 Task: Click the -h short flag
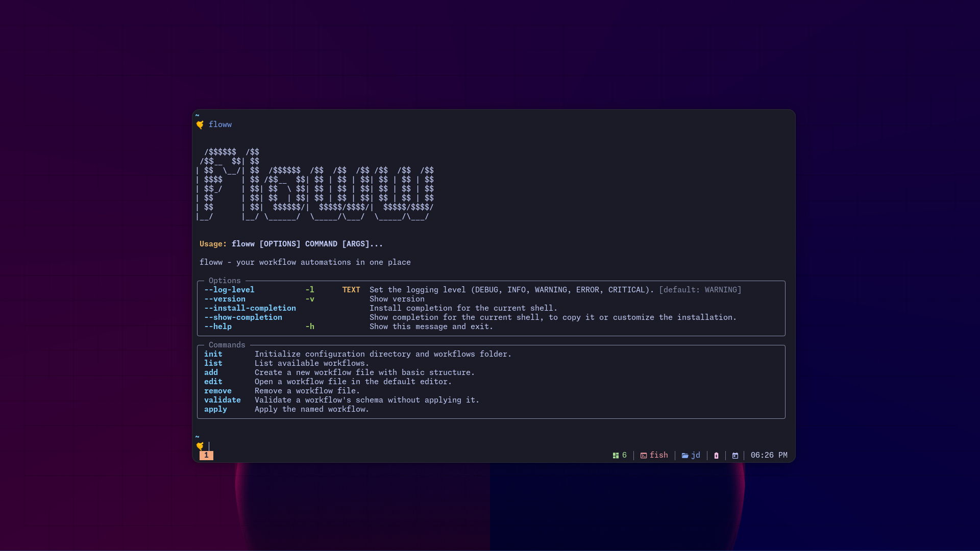click(310, 327)
